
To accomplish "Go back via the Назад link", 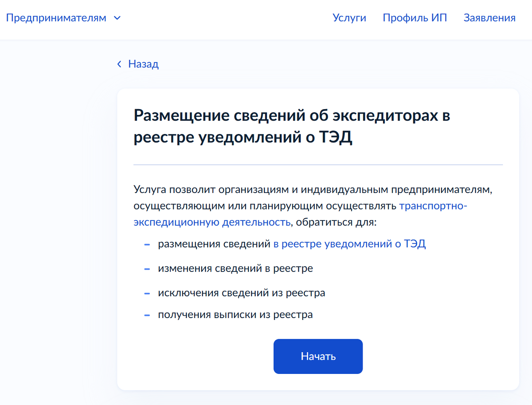I will click(x=143, y=64).
